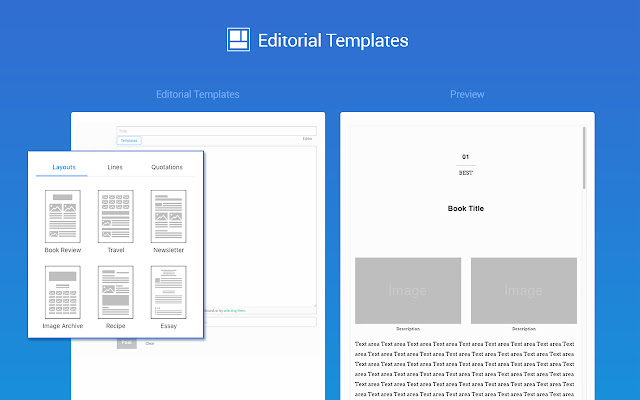Screen dimensions: 640x400
Task: Select the Newsletter layout thumbnail
Action: point(169,216)
